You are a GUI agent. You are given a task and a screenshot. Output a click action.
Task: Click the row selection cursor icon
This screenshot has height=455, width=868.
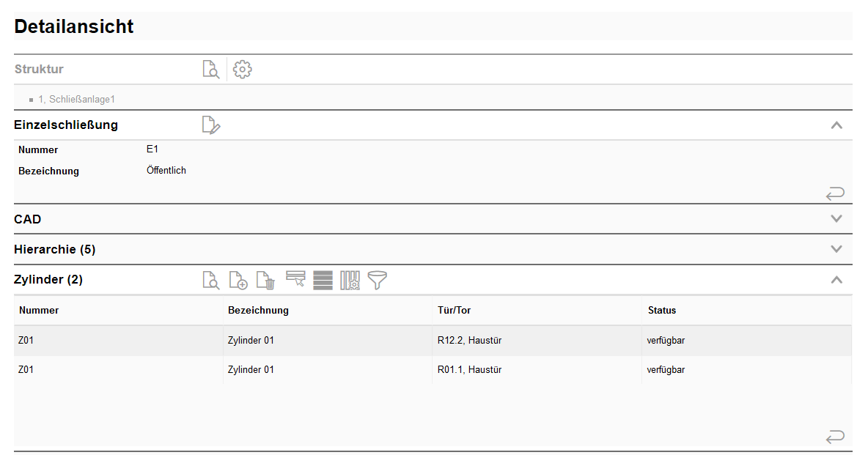(x=295, y=280)
